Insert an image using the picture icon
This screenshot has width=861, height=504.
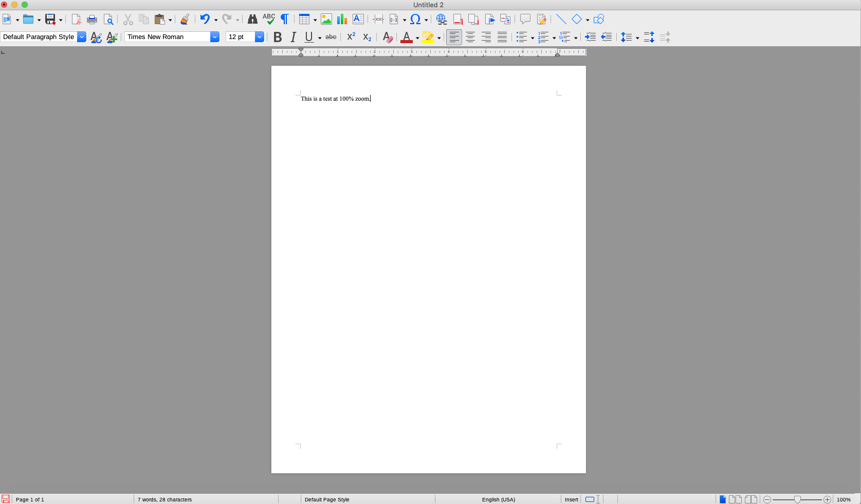[326, 20]
